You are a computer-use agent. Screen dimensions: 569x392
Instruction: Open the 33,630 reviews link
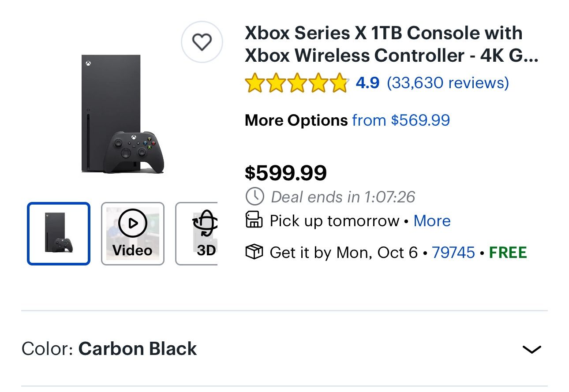tap(447, 83)
